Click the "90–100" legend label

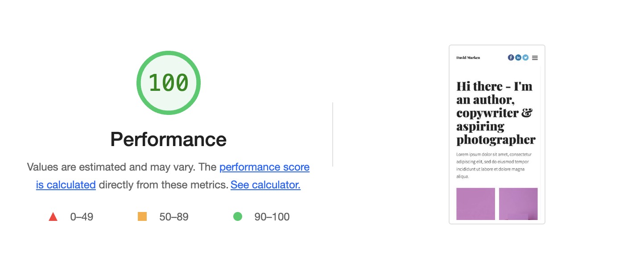[272, 217]
